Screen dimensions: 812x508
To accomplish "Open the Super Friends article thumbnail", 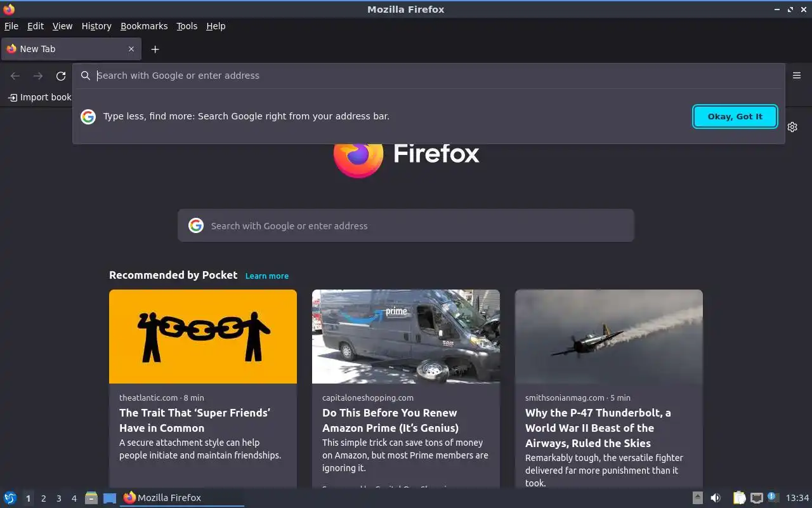I will tap(203, 337).
